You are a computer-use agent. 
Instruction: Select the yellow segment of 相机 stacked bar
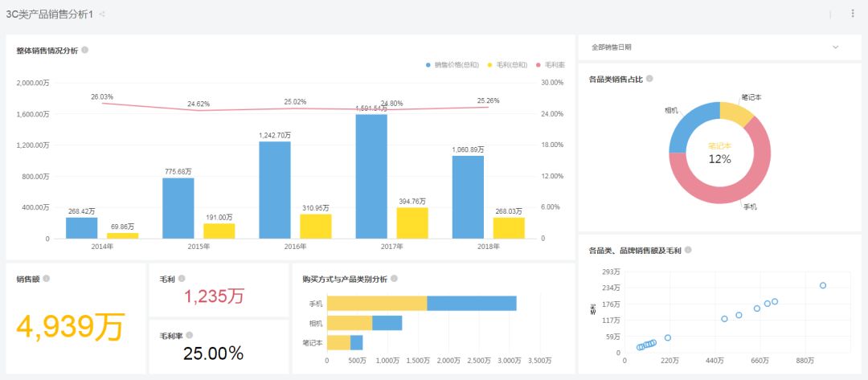tap(350, 323)
